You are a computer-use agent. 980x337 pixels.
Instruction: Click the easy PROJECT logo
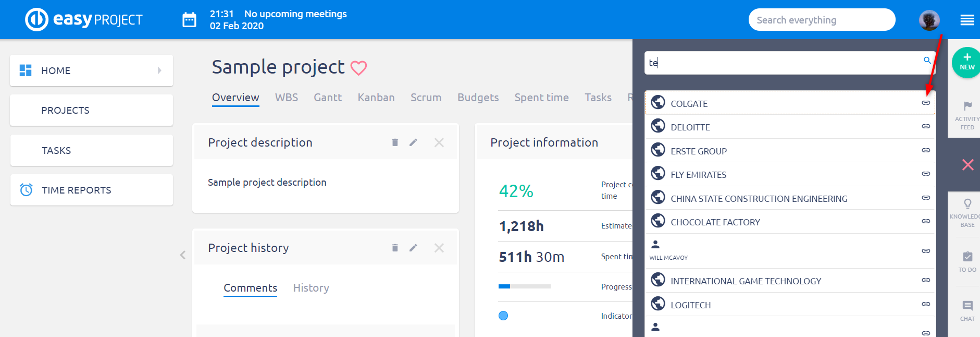[x=84, y=20]
